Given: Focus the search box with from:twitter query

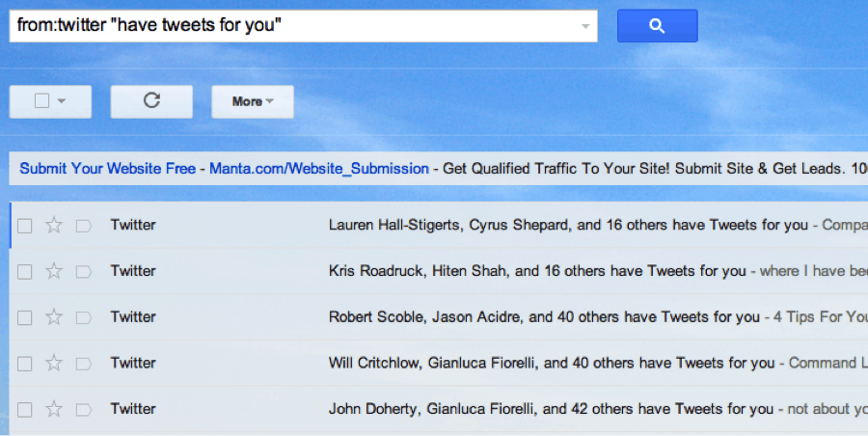Looking at the screenshot, I should [304, 25].
